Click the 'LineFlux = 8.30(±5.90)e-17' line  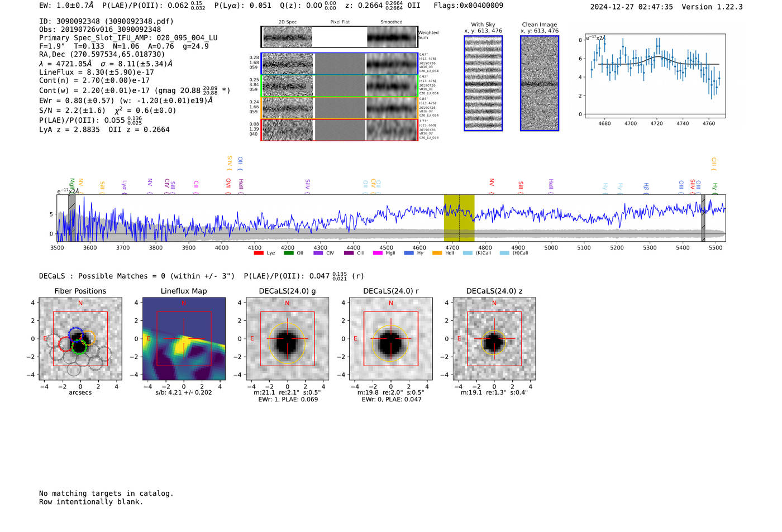97,72
